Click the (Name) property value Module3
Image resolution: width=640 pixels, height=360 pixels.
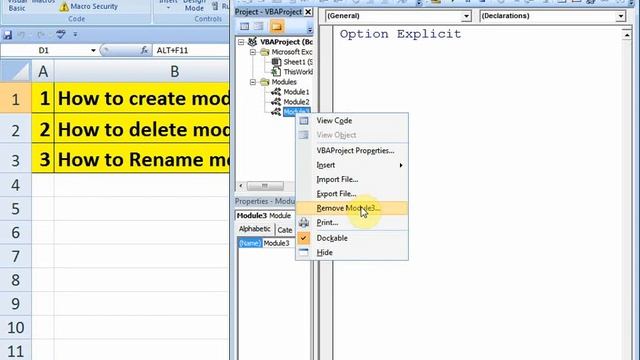tap(279, 243)
